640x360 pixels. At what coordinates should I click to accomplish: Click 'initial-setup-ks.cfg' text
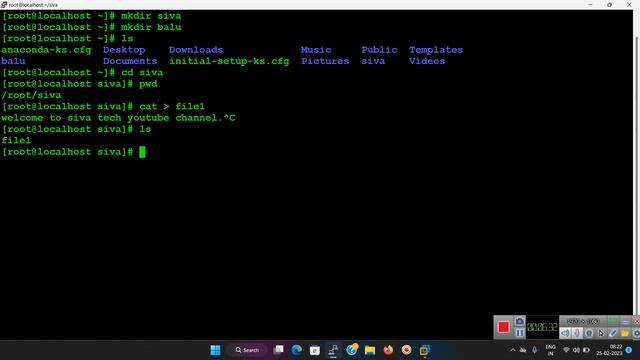(x=229, y=61)
